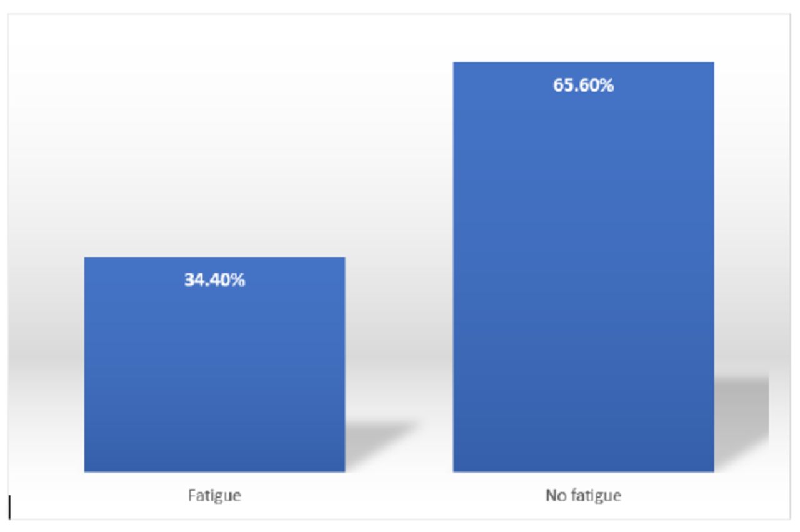
Task: Click the top edge of the Fatigue bar
Action: click(x=214, y=257)
